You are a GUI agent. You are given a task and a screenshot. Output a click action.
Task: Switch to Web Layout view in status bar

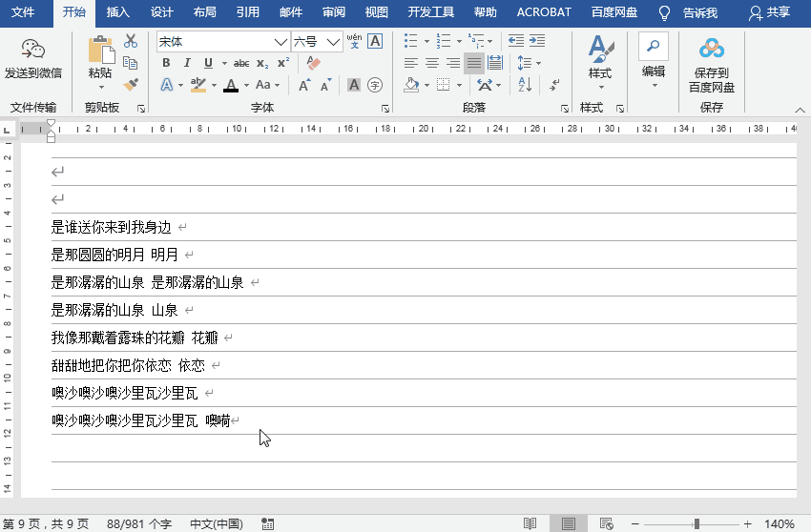click(606, 523)
